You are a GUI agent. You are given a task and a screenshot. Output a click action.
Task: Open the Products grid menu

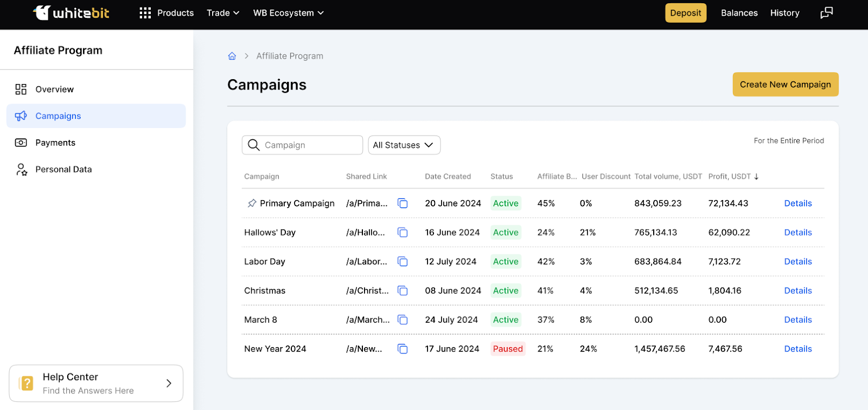point(145,13)
